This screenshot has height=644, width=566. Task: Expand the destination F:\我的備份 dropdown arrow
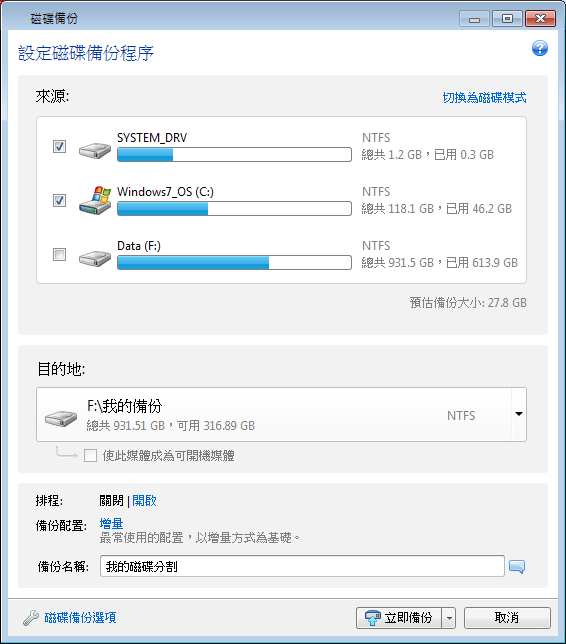(x=519, y=414)
